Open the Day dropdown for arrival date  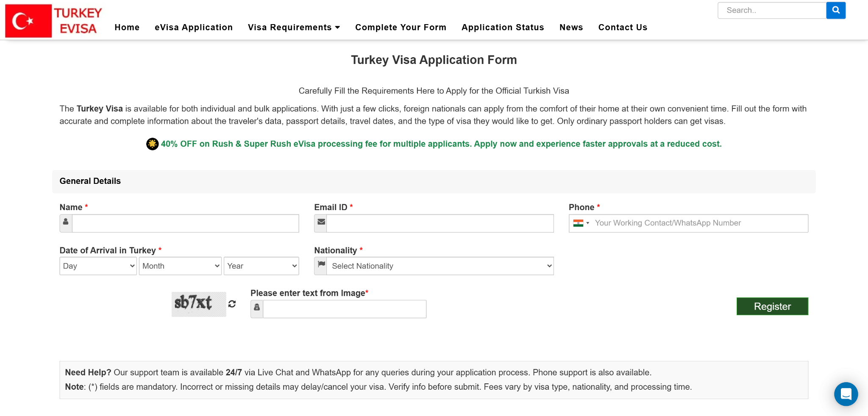click(x=98, y=266)
